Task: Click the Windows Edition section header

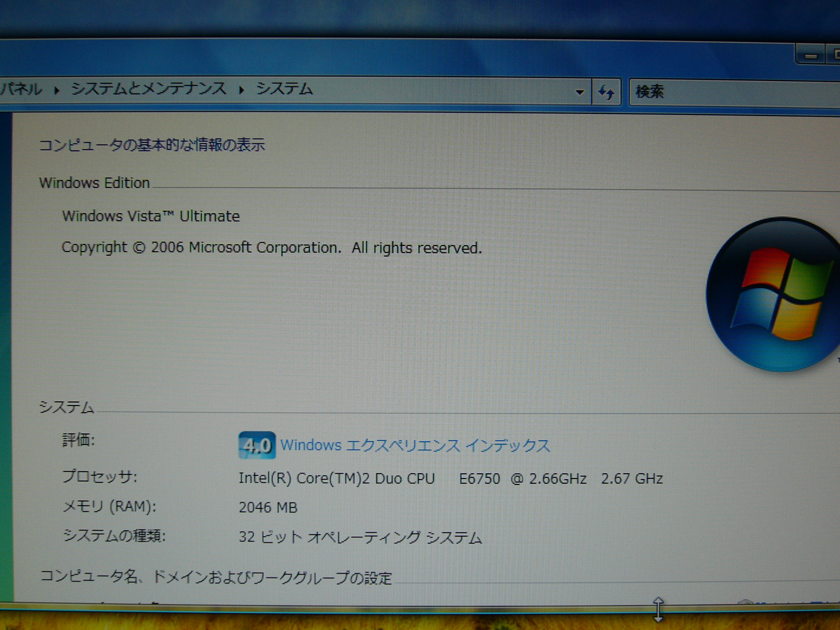Action: [94, 183]
